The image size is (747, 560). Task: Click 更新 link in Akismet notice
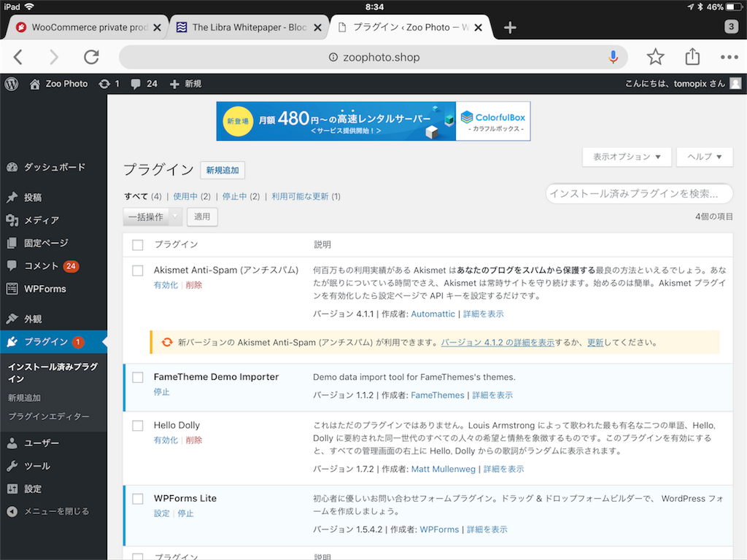595,343
